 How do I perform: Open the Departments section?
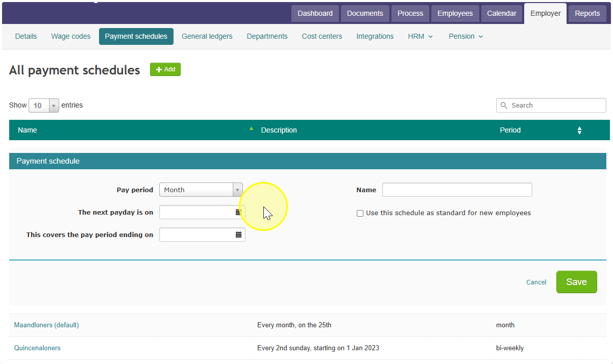(x=267, y=36)
